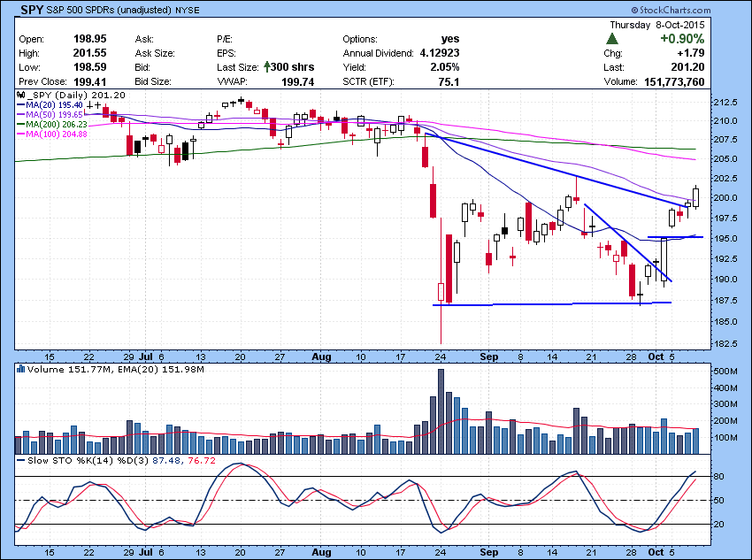This screenshot has width=752, height=560.
Task: Click the 80 level on stochastic axis
Action: [719, 477]
